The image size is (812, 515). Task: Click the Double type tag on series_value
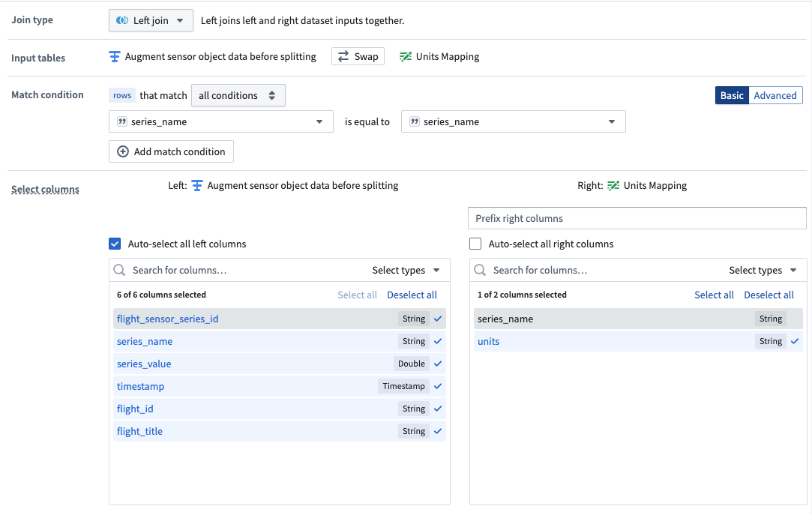[412, 364]
